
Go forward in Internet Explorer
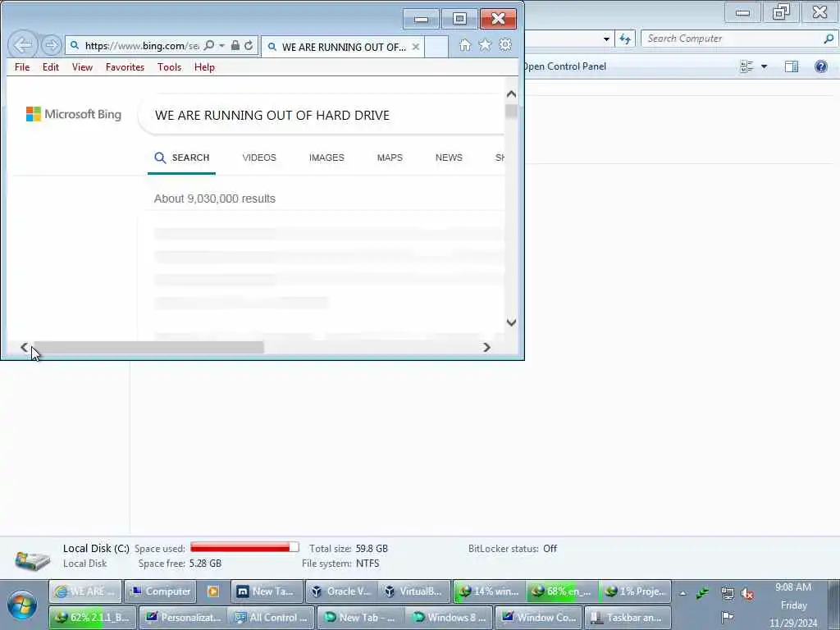(x=51, y=46)
